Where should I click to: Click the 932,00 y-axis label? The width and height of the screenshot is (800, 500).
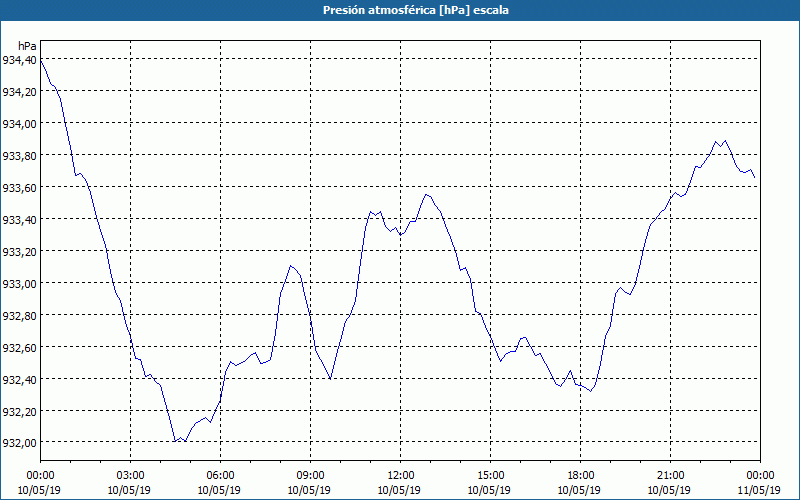tap(19, 443)
